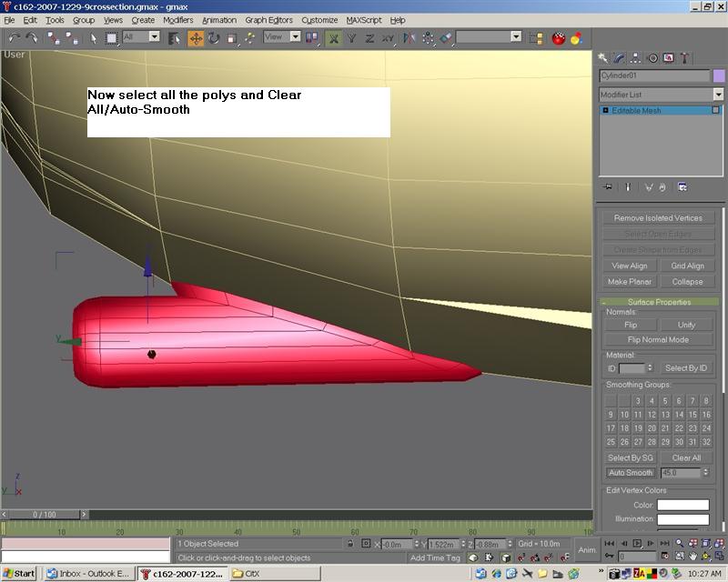
Task: Click the Mirror Selected Objects icon
Action: [409, 38]
